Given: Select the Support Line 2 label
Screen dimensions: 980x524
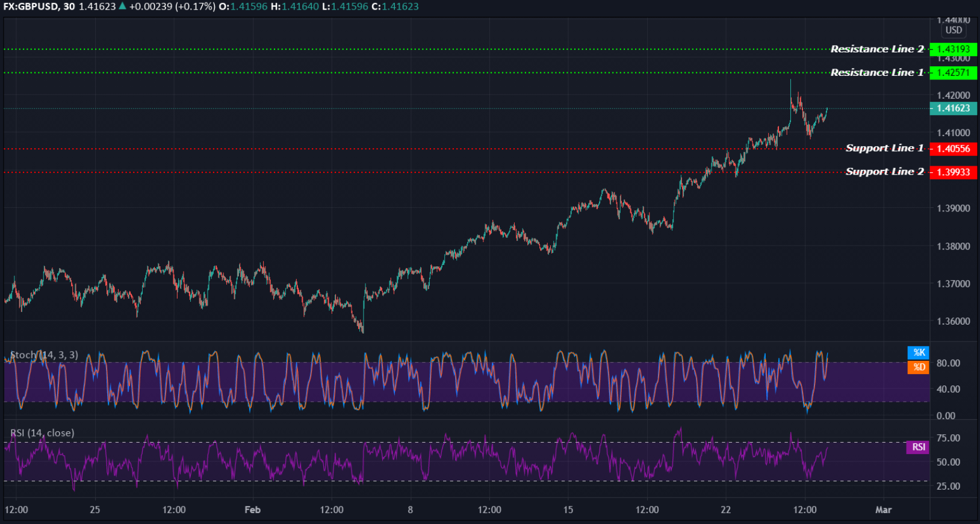Looking at the screenshot, I should (884, 172).
